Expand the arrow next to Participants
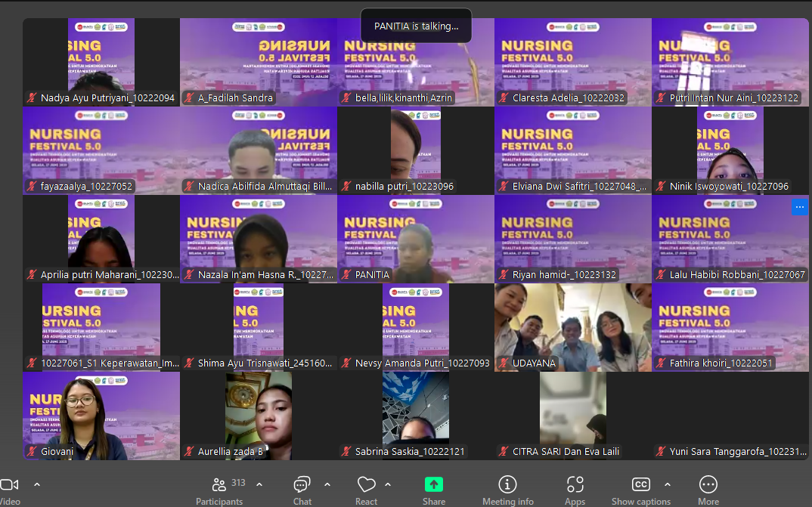 259,484
